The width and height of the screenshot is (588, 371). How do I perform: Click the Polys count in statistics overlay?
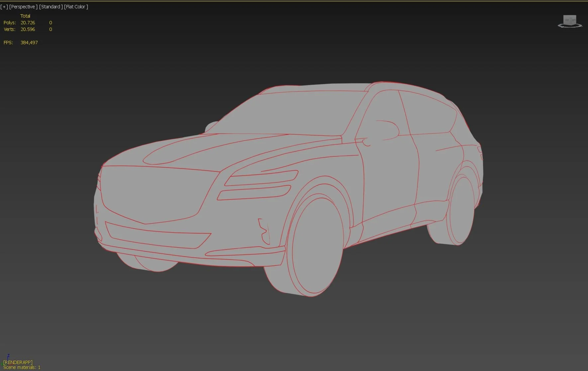[x=28, y=22]
